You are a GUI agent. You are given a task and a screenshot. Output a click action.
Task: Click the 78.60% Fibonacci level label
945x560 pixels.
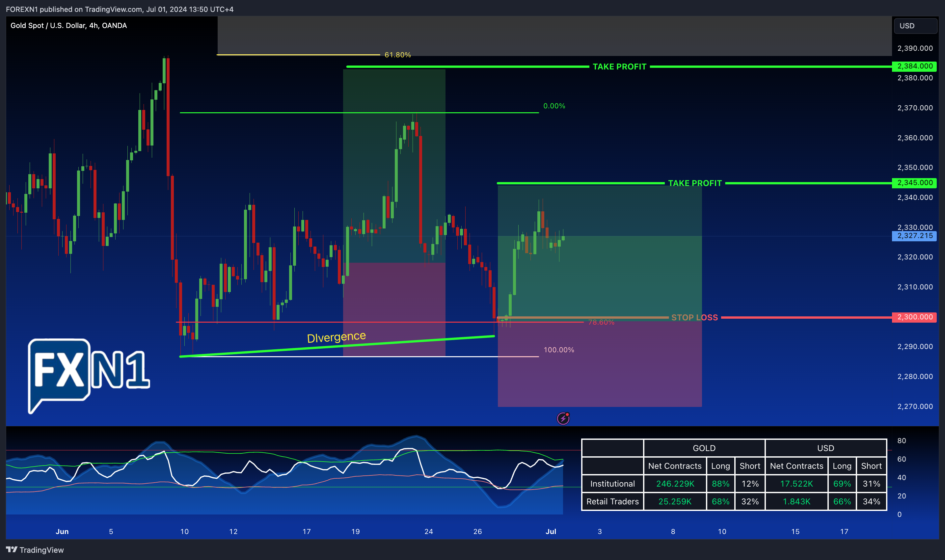click(x=601, y=322)
